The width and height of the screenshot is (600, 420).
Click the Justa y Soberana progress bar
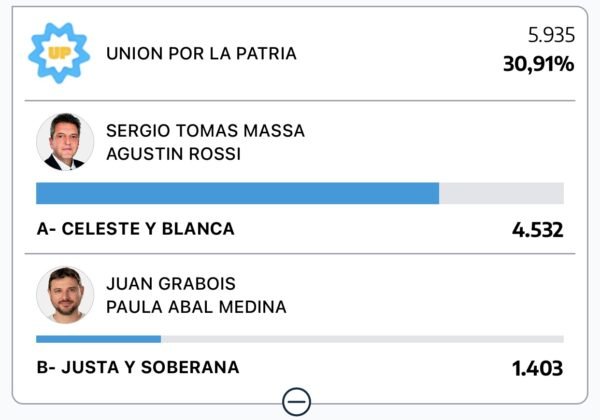(x=300, y=339)
